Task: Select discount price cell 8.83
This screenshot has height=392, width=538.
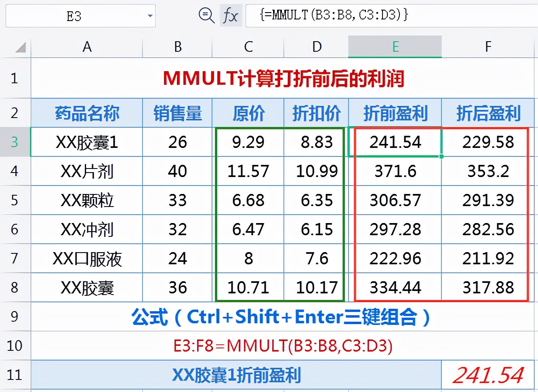Action: tap(316, 142)
